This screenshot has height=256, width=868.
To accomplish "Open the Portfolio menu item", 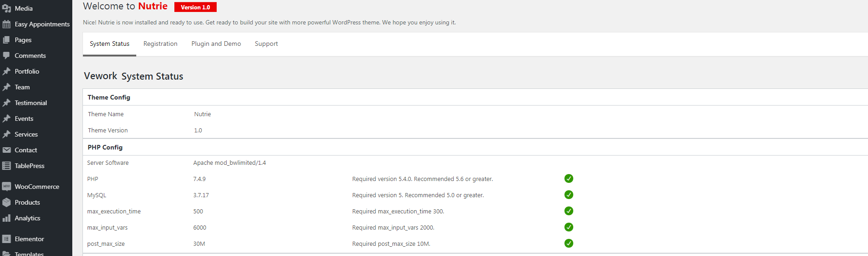I will click(x=27, y=71).
